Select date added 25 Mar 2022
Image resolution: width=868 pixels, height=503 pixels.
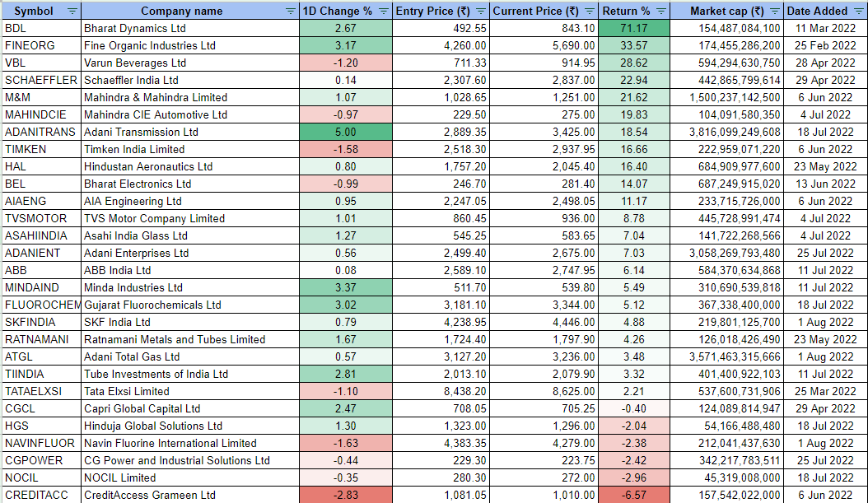pyautogui.click(x=825, y=391)
